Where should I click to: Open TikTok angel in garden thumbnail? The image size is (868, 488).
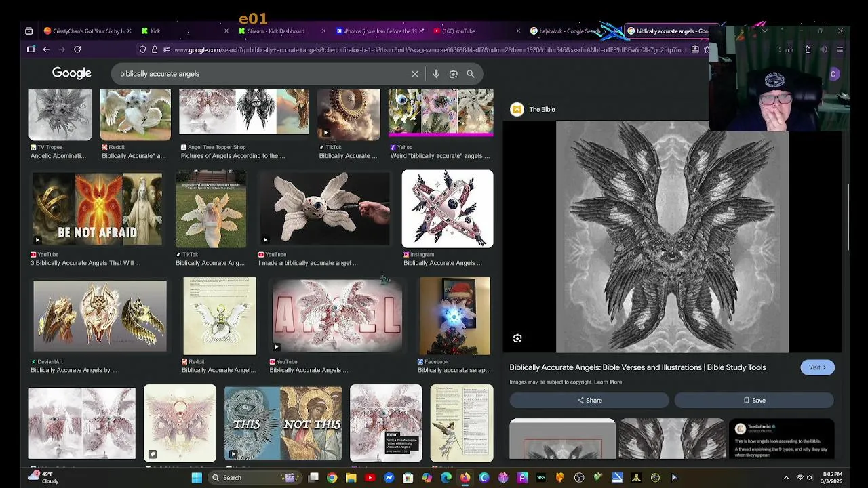click(211, 209)
